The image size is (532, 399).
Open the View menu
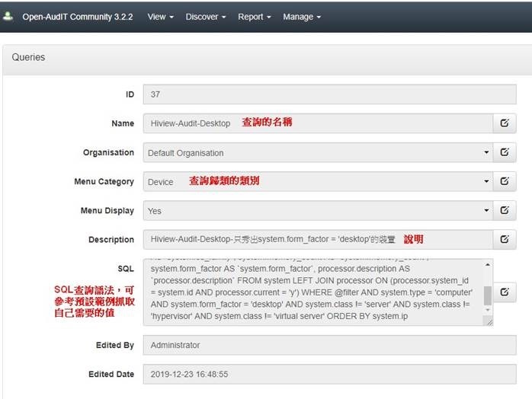coord(161,17)
